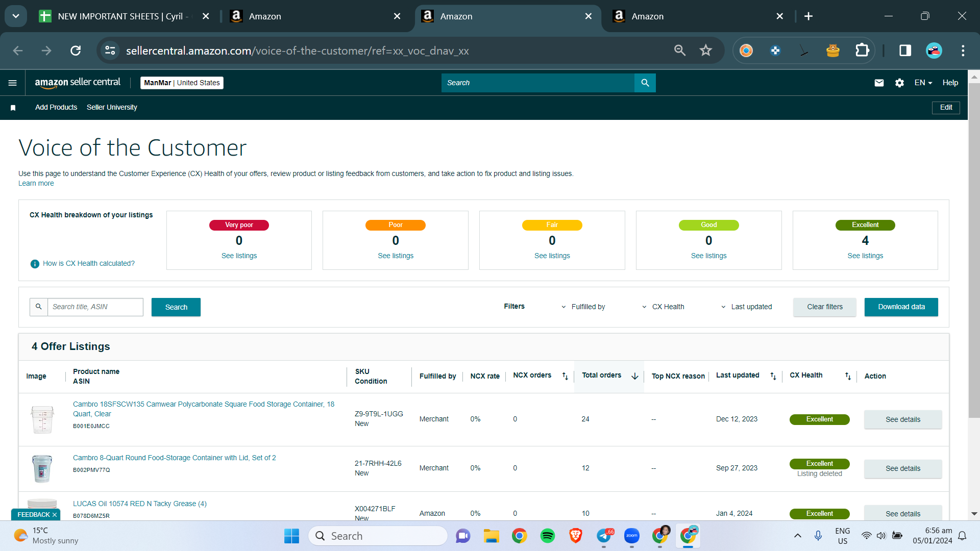Click the FEEDBACK tab close button
The width and height of the screenshot is (980, 551).
(x=55, y=515)
